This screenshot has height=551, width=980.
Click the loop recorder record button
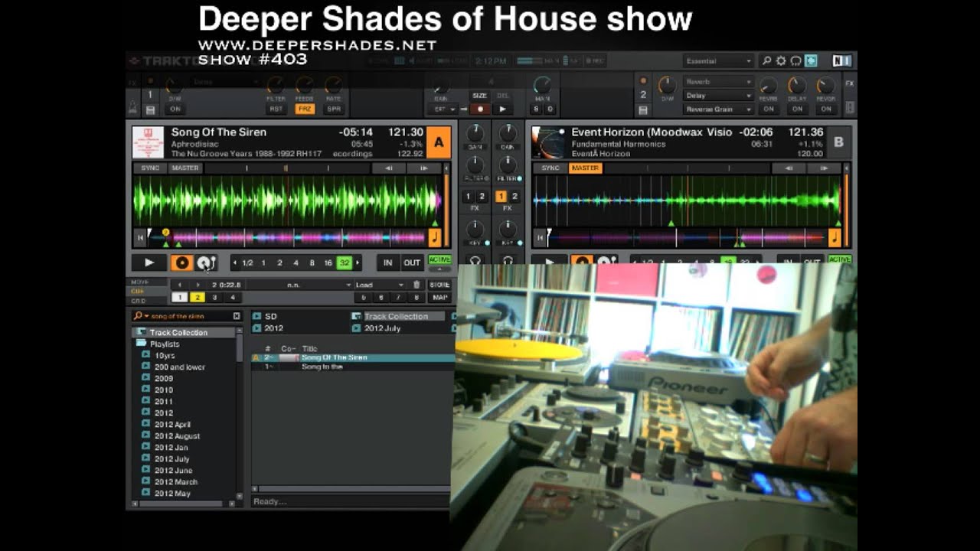(x=480, y=109)
